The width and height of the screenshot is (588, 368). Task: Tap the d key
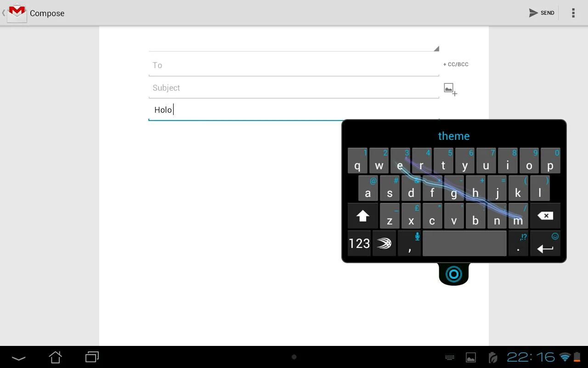click(x=411, y=188)
